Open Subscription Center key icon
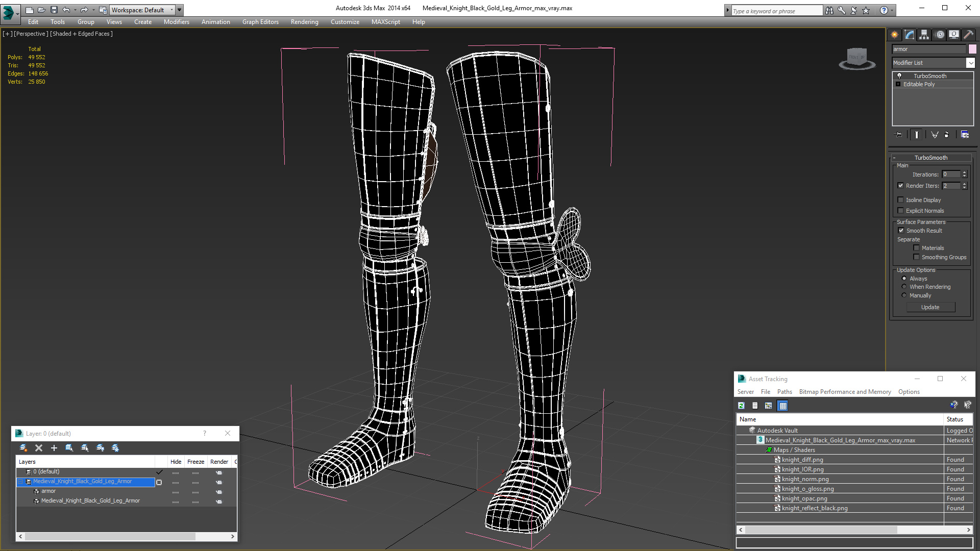The image size is (980, 551). click(x=842, y=10)
